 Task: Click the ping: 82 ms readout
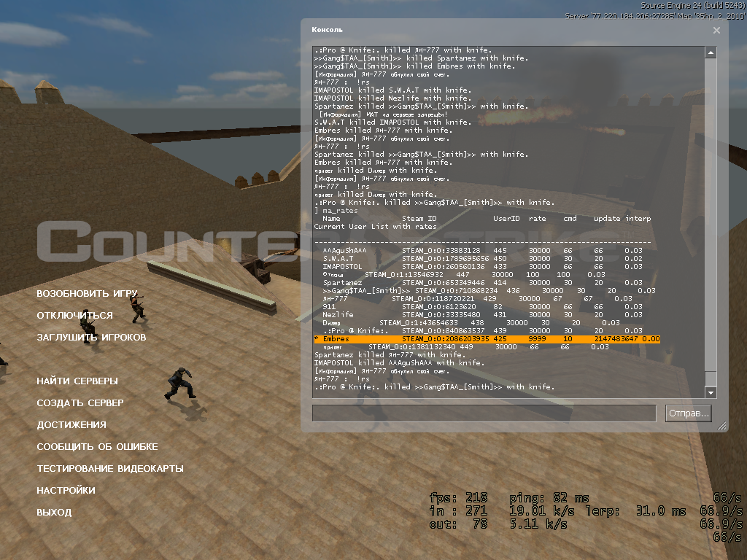(549, 498)
